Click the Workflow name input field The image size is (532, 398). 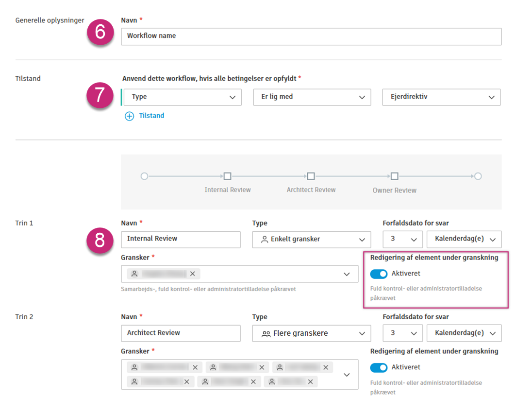pos(311,36)
